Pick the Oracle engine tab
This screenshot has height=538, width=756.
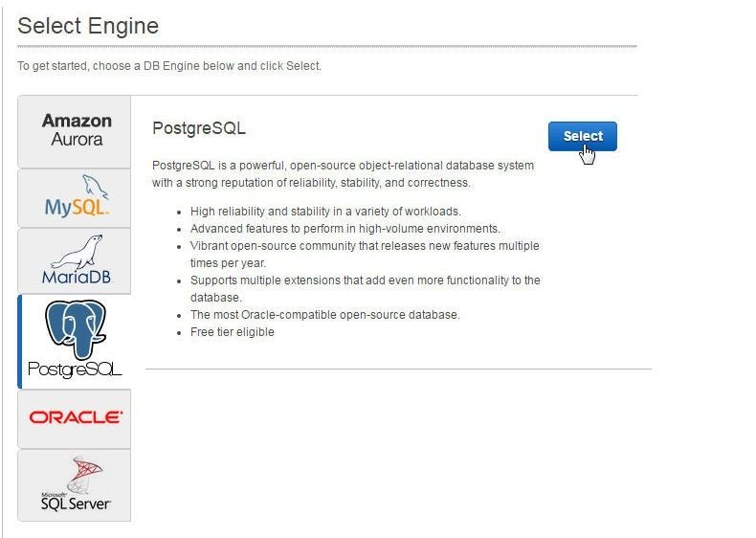click(x=75, y=419)
